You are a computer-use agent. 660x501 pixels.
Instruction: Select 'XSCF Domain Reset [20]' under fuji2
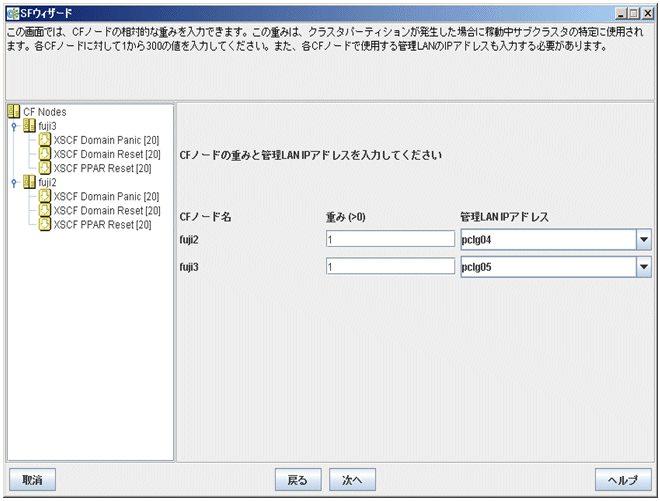(x=107, y=211)
